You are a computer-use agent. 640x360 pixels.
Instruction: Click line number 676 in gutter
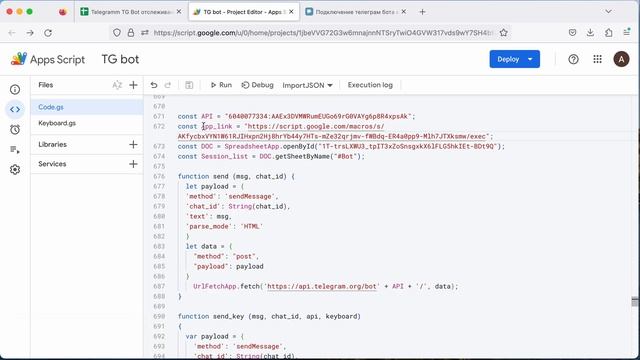pyautogui.click(x=159, y=176)
